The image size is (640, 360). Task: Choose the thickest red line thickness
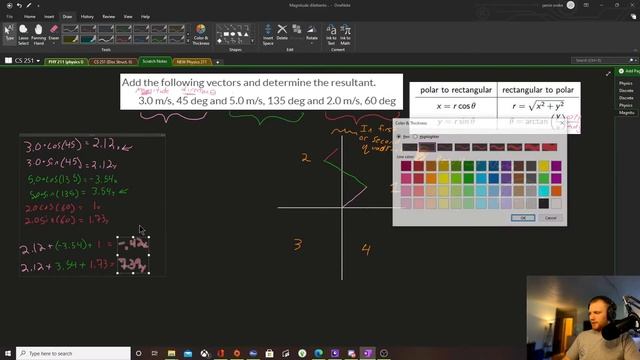[549, 147]
